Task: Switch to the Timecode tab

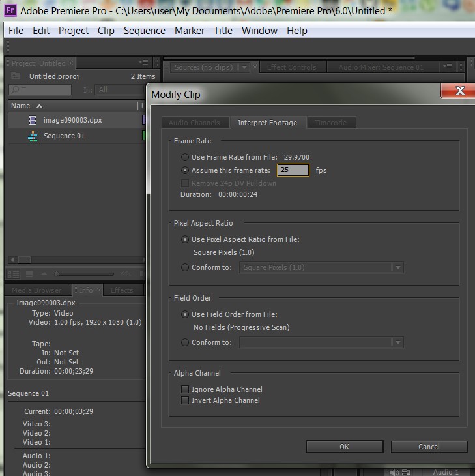Action: pyautogui.click(x=331, y=123)
